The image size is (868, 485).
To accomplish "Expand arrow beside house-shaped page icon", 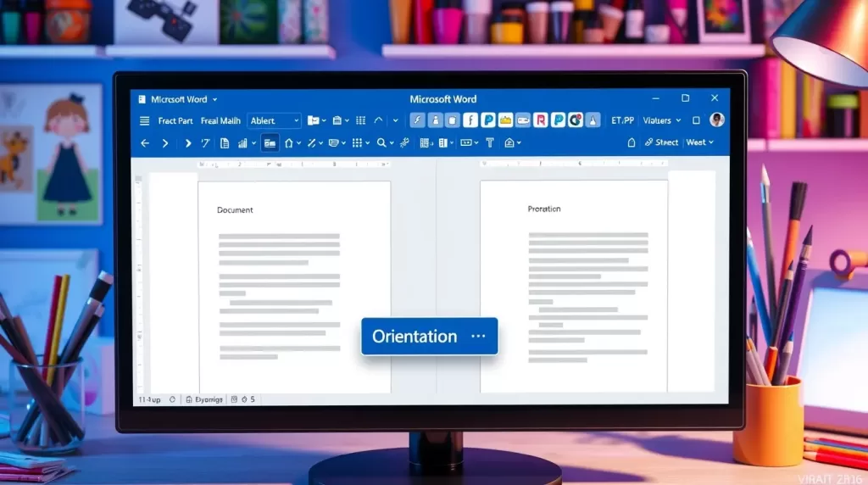I will coord(520,143).
